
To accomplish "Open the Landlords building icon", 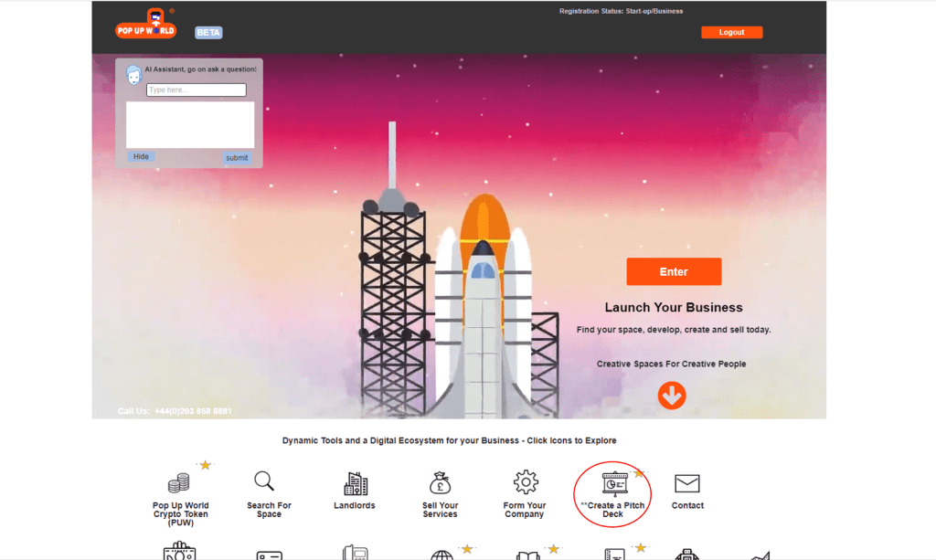I will click(355, 483).
